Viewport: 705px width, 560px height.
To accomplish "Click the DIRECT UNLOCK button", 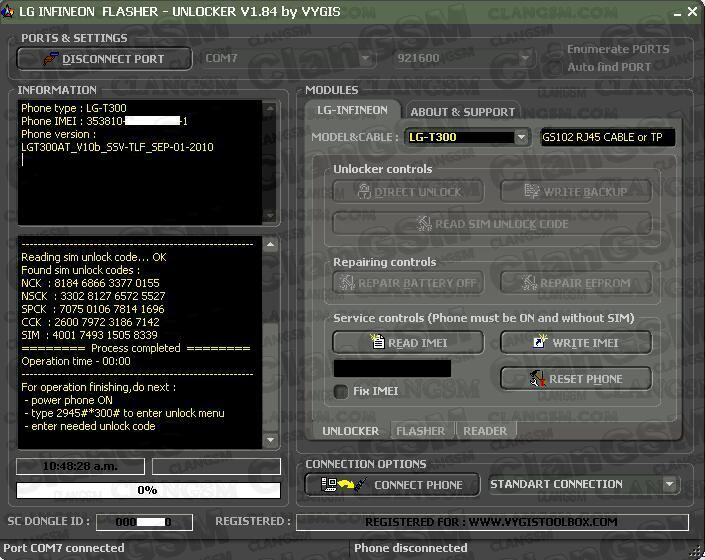I will pyautogui.click(x=408, y=191).
